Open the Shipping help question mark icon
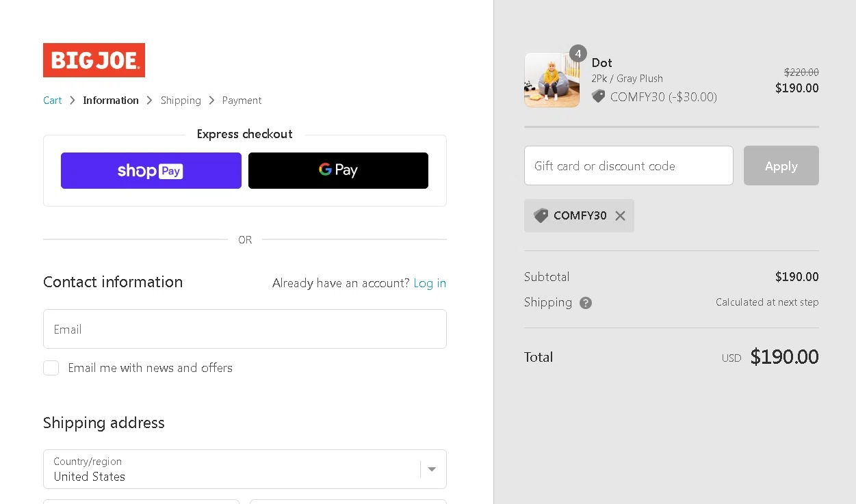The image size is (856, 504). [x=586, y=303]
